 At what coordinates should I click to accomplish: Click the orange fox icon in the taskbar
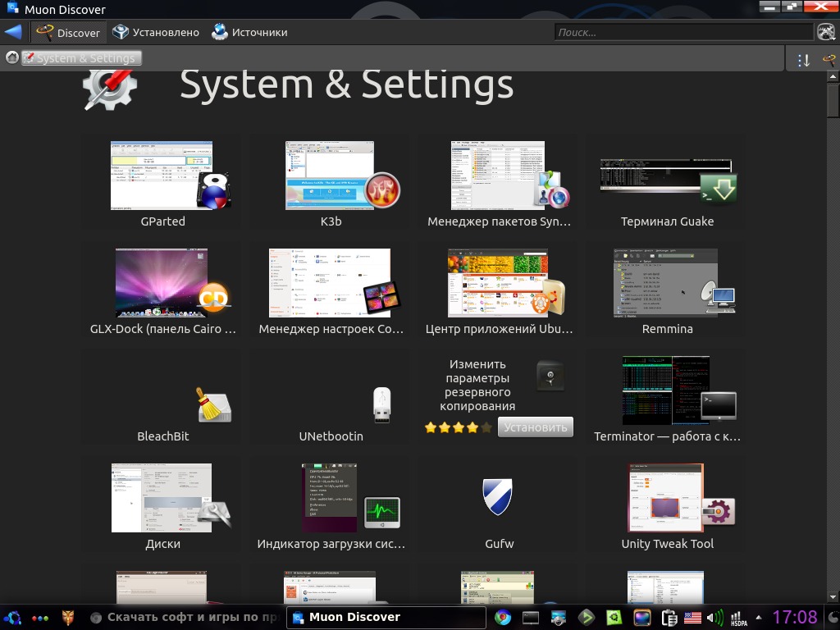pyautogui.click(x=68, y=617)
